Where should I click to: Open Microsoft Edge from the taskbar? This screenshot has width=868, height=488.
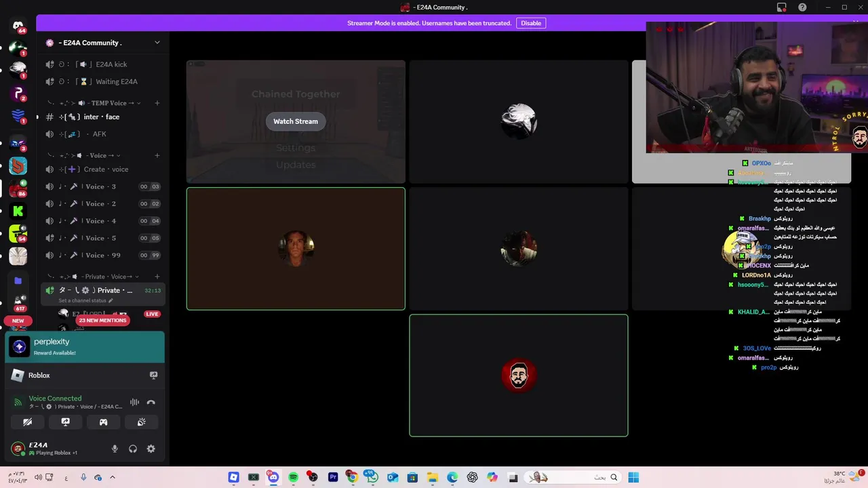[x=452, y=477]
